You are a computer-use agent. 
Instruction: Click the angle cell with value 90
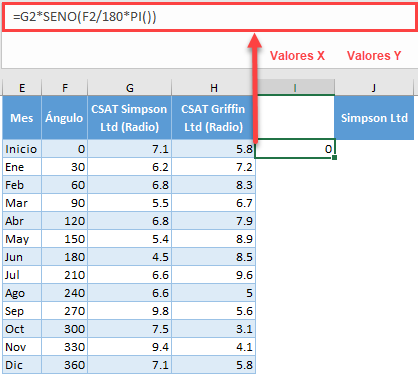[64, 203]
